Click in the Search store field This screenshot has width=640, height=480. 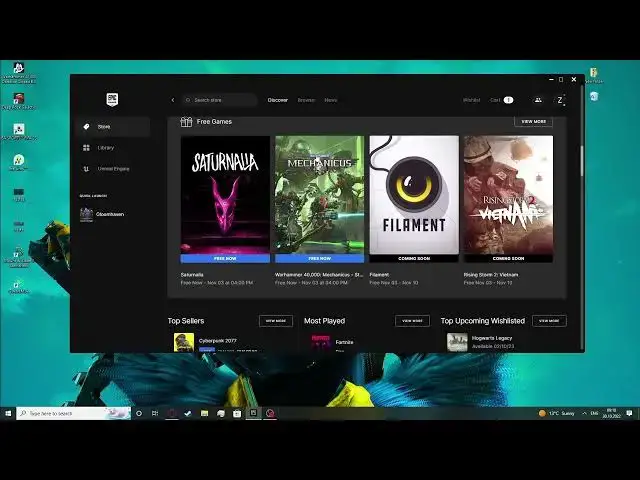pos(219,100)
